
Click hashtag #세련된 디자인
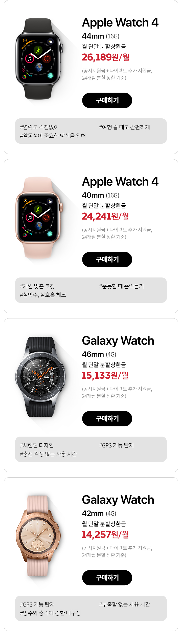pyautogui.click(x=37, y=445)
